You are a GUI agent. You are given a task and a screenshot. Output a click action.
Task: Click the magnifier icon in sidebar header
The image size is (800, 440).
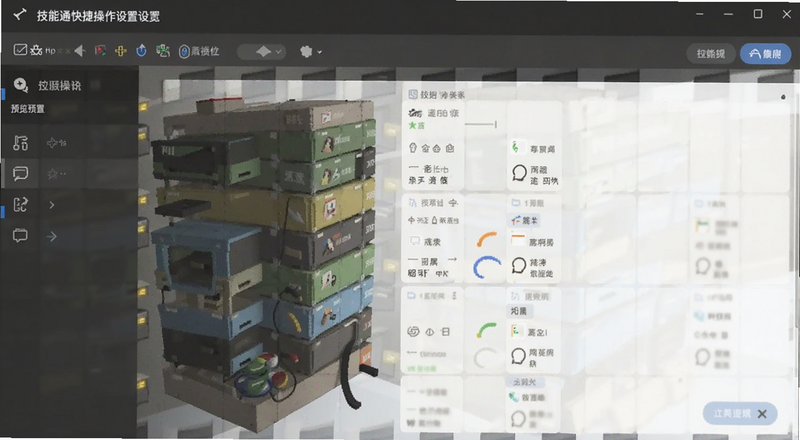click(x=20, y=85)
